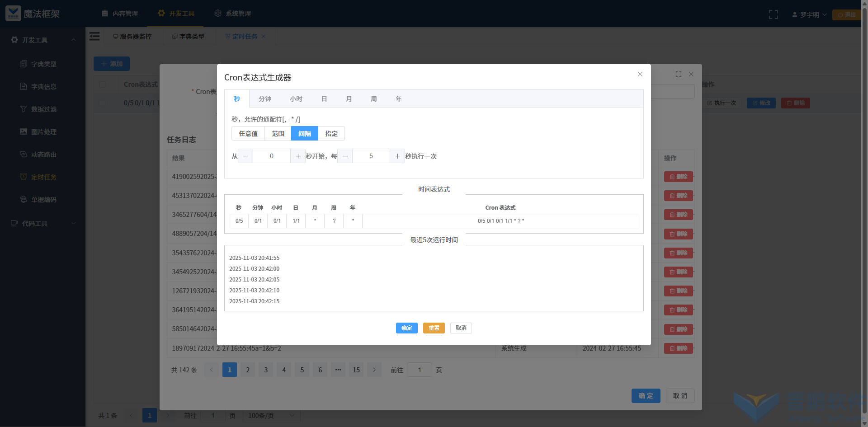This screenshot has width=868, height=427.
Task: Open the 罗宇明 user dropdown
Action: (809, 14)
